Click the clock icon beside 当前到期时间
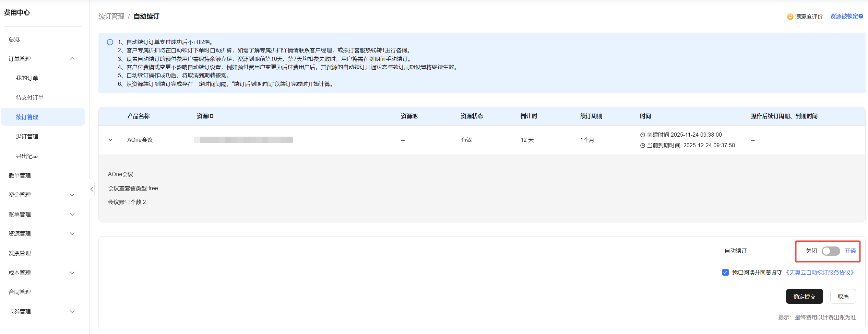The width and height of the screenshot is (868, 334). coord(643,146)
